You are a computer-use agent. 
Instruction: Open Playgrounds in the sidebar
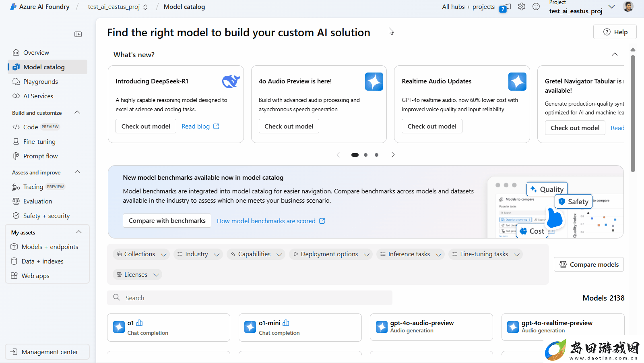[x=41, y=81]
